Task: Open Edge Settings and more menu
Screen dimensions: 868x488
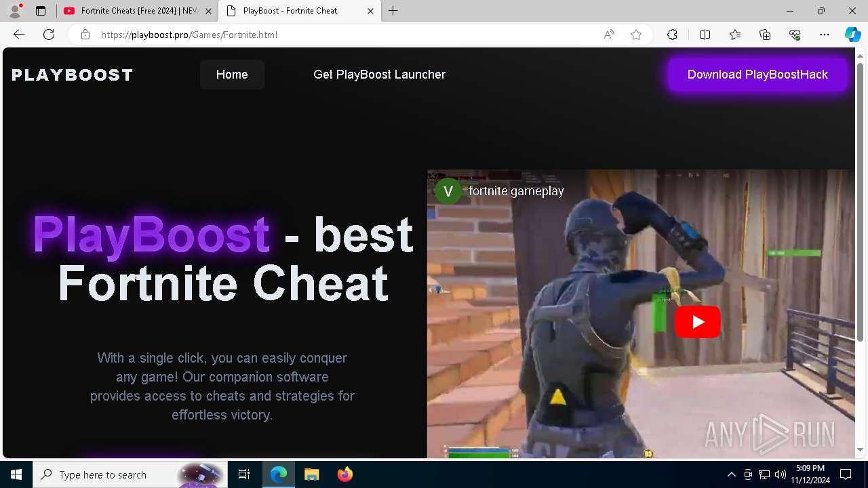Action: pos(825,35)
